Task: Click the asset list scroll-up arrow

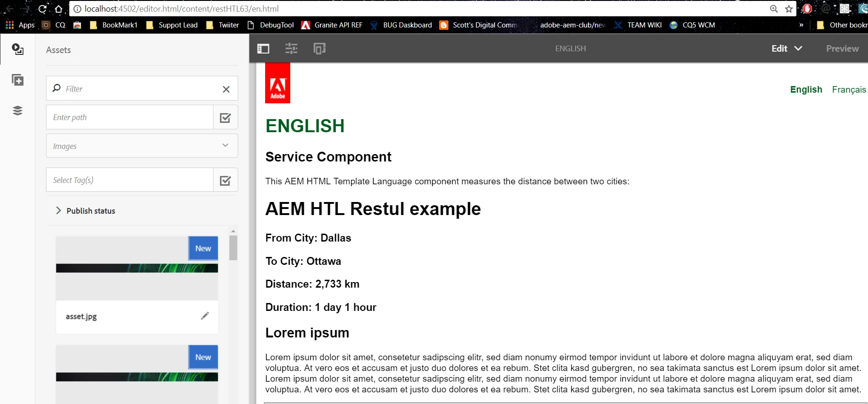Action: (x=233, y=231)
